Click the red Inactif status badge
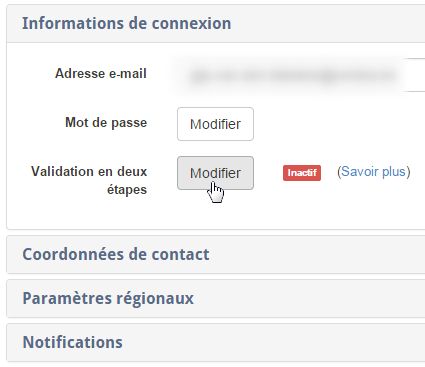 coord(302,173)
